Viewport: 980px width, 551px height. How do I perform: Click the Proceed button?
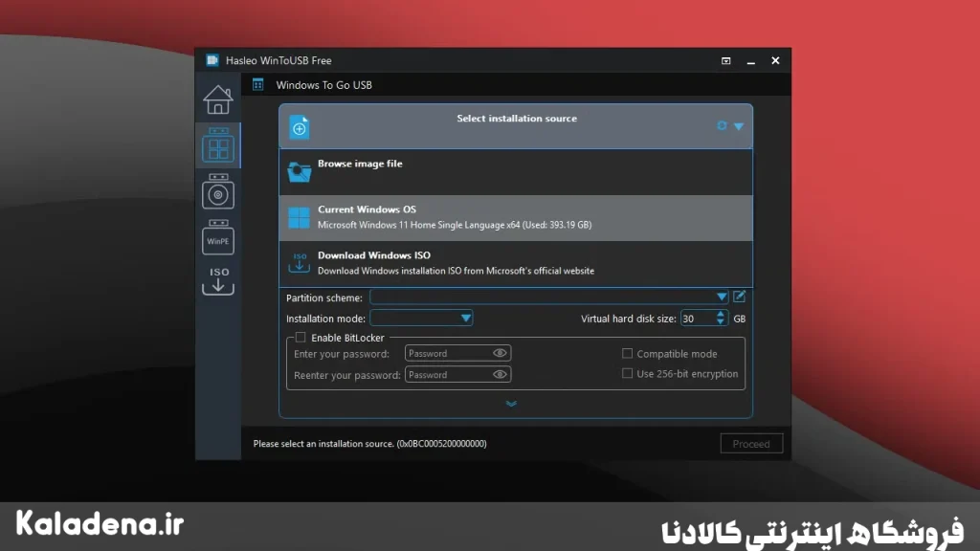pyautogui.click(x=751, y=444)
